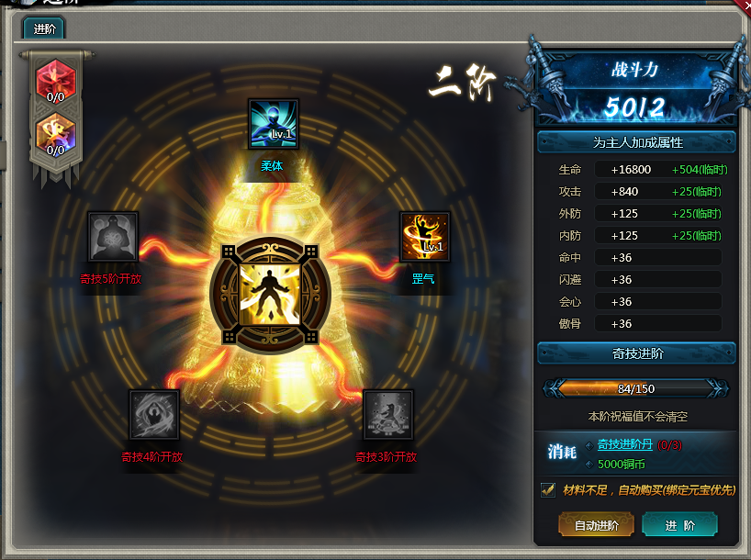Screen dimensions: 751x560
Task: Click the 84/150 blessing progress bar
Action: click(635, 388)
